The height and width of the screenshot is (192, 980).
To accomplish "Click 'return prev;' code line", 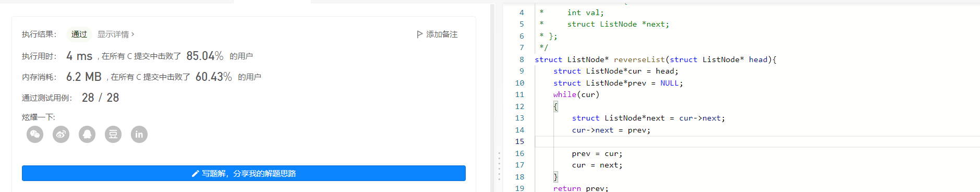I will pos(581,188).
